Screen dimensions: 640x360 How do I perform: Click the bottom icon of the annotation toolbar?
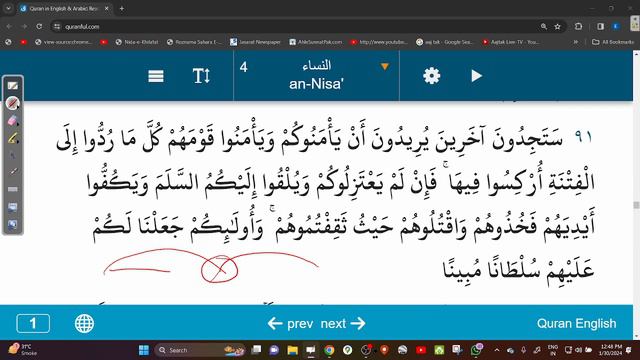13,224
